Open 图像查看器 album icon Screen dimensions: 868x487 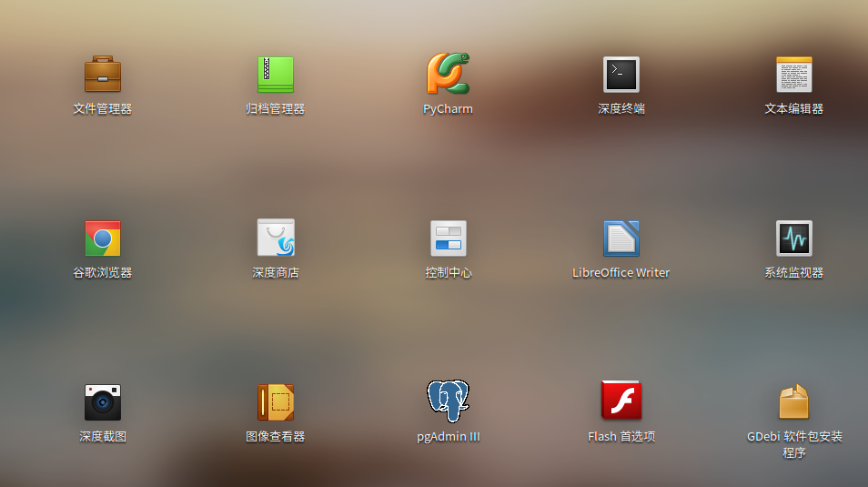tap(275, 402)
